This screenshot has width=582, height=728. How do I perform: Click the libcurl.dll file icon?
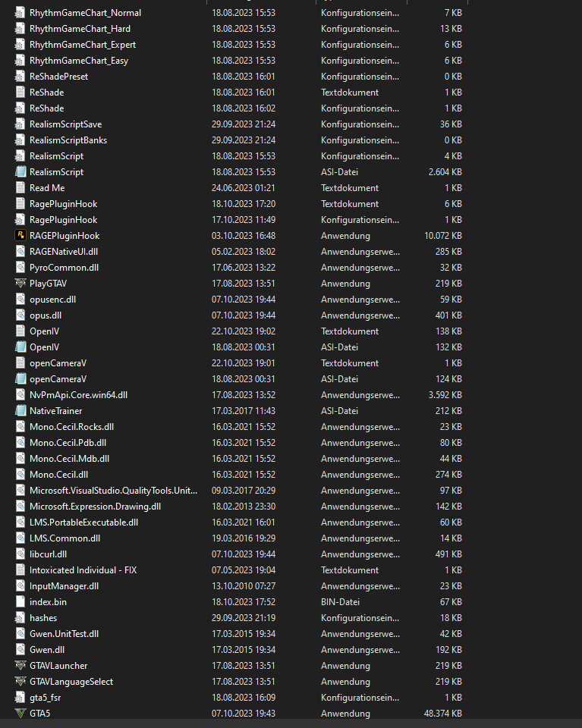[20, 554]
